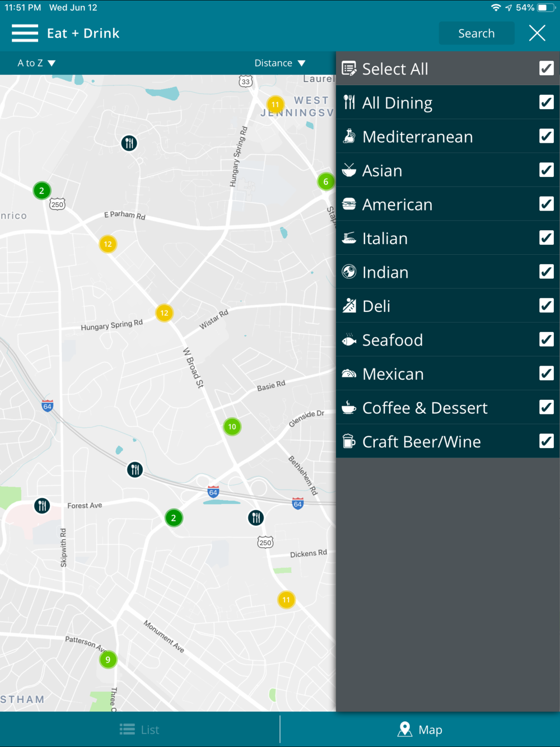Uncheck the Mediterranean checkbox
This screenshot has width=560, height=747.
[x=547, y=136]
